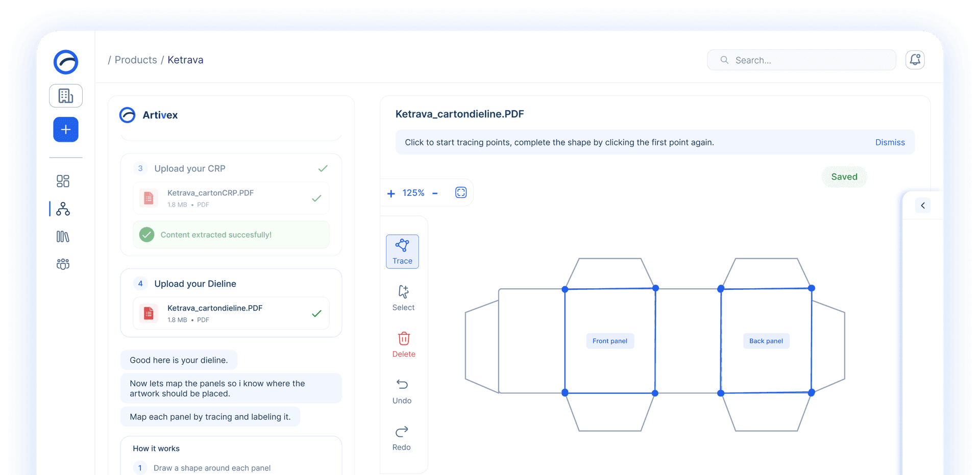This screenshot has width=980, height=475.
Task: Click the top-left trace point of the Front panel
Action: [565, 289]
